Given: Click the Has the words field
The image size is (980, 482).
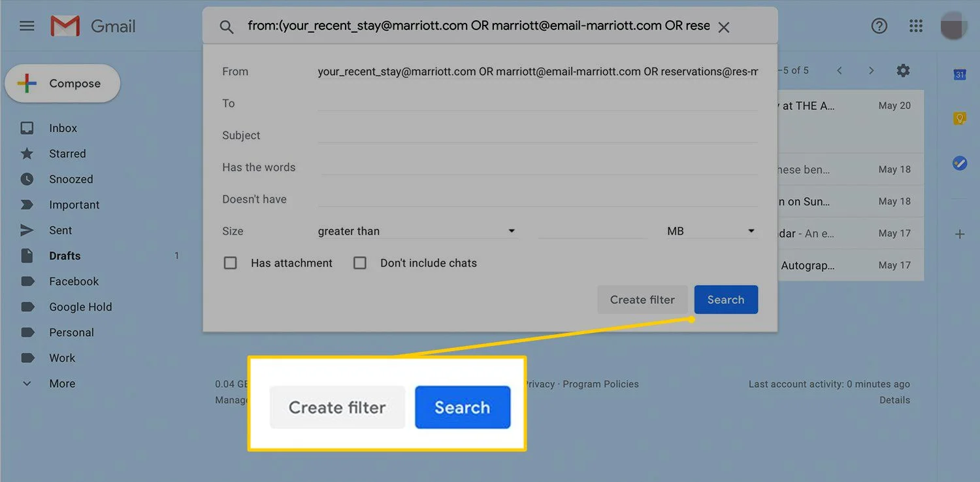Looking at the screenshot, I should (x=538, y=167).
